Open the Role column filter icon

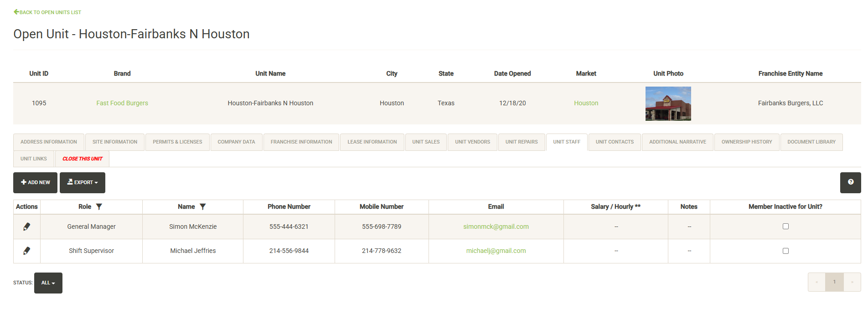tap(99, 207)
